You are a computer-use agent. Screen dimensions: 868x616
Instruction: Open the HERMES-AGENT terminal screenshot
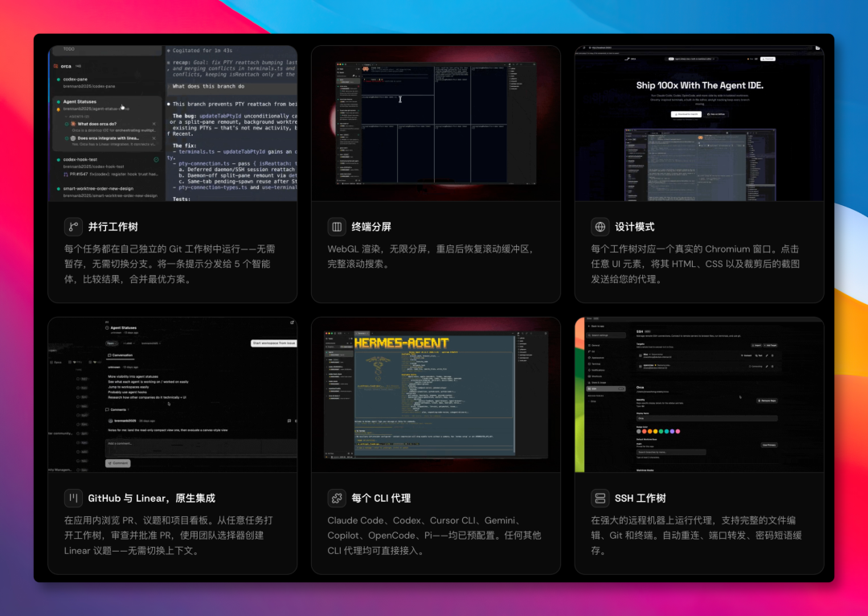[436, 394]
